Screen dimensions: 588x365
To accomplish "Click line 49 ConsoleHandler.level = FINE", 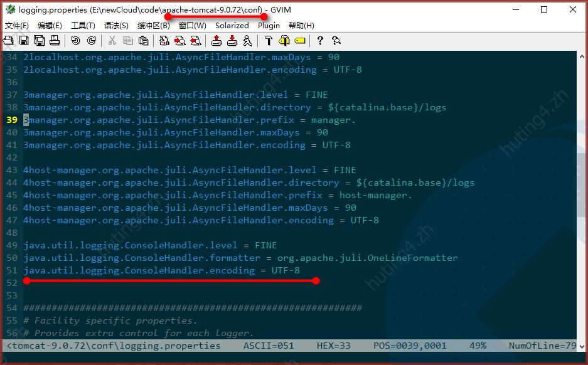I will click(150, 245).
